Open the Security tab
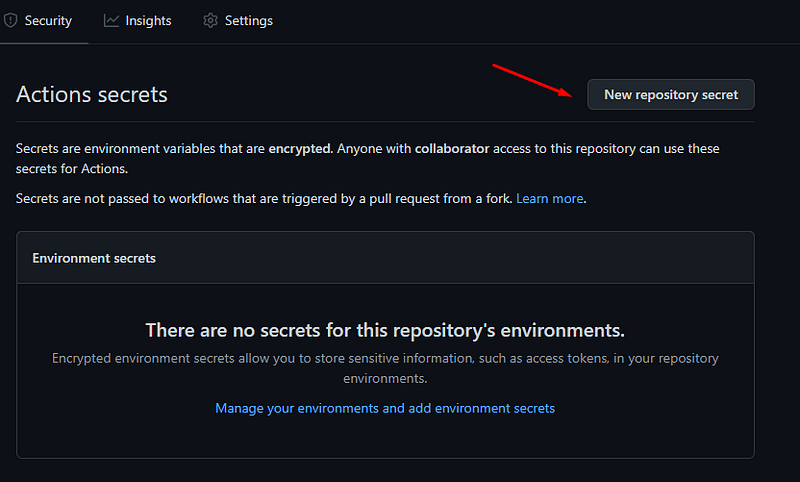 pos(38,21)
